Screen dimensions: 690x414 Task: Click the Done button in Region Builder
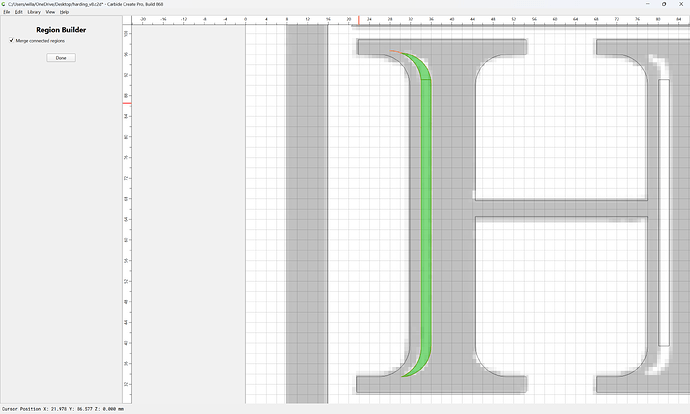click(61, 58)
